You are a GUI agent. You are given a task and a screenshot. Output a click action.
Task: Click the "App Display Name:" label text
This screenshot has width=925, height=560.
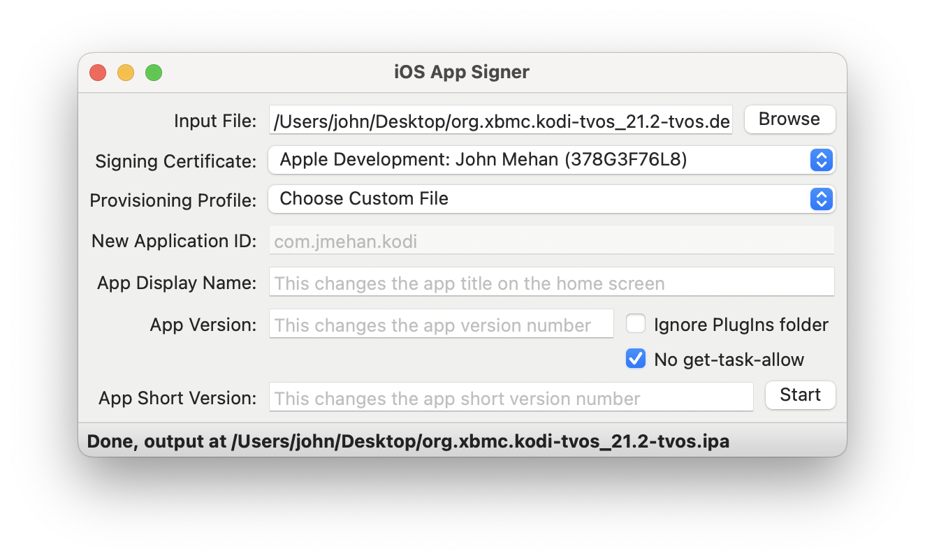tap(177, 283)
